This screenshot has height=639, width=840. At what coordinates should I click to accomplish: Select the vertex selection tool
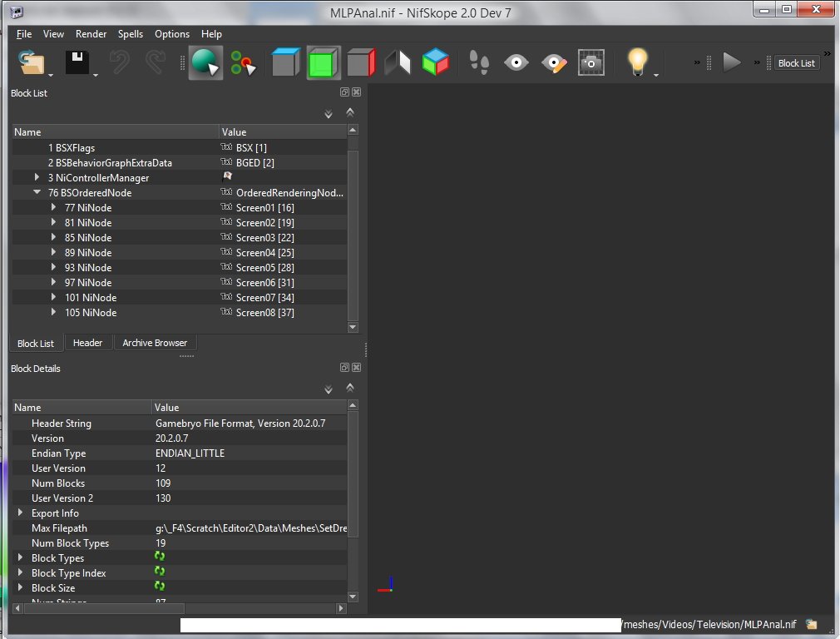[243, 63]
